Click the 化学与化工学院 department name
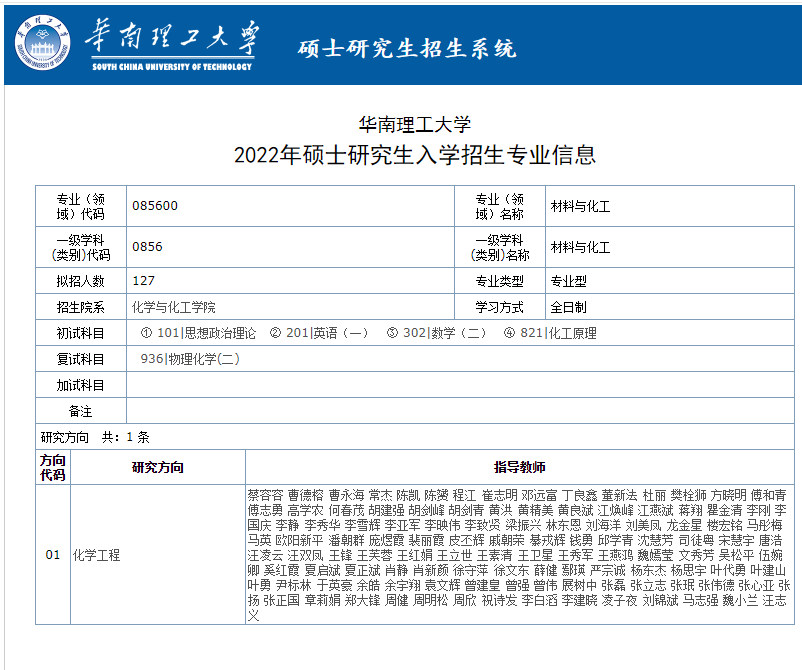The image size is (802, 670). pos(173,307)
